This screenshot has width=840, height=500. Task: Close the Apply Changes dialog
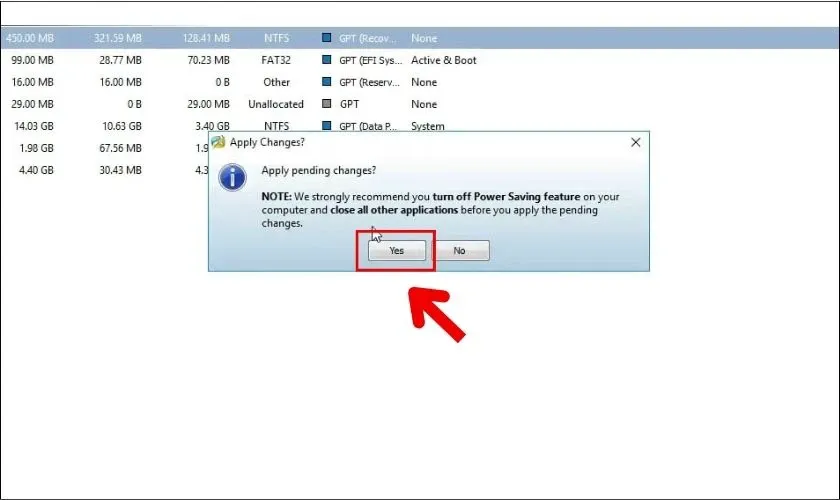click(635, 143)
